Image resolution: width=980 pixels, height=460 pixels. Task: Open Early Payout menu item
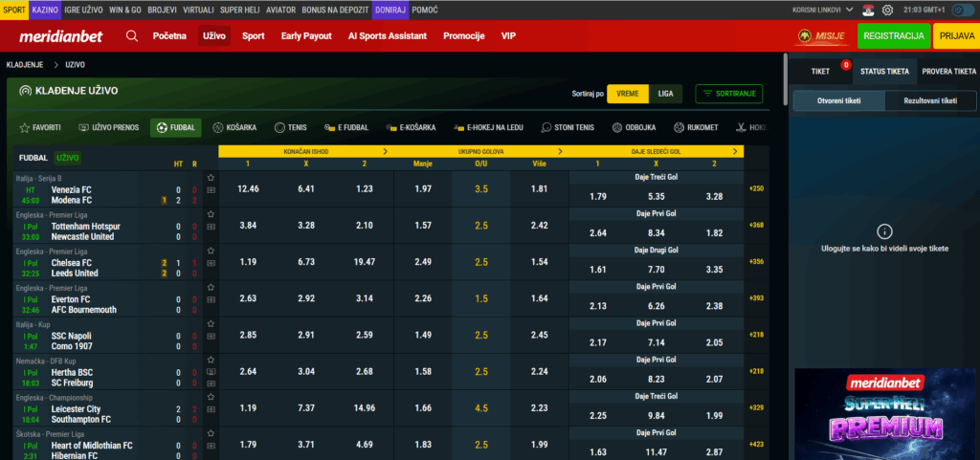[306, 36]
